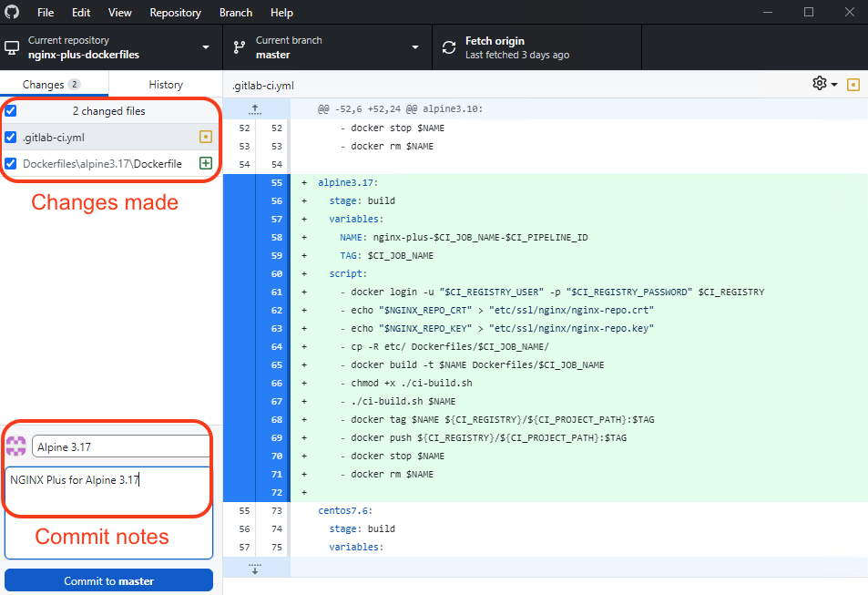Toggle selection of added line 69

point(256,437)
